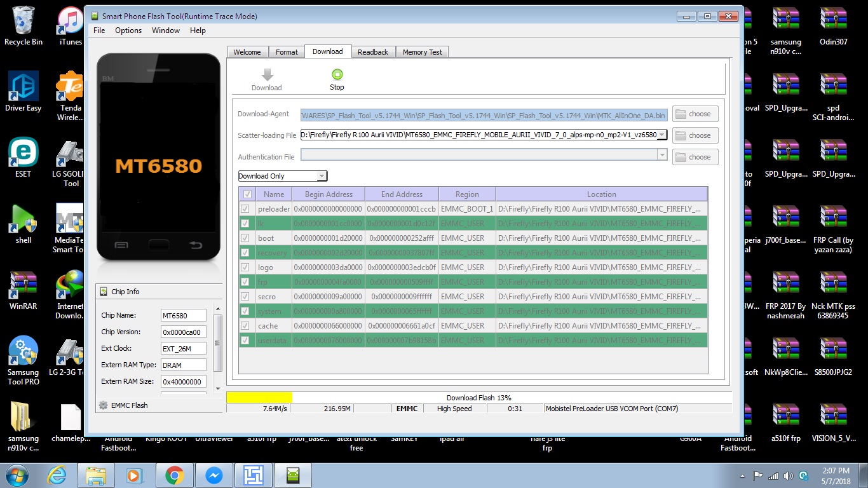Click the volume speaker tray icon
Viewport: 868px width, 488px height.
tap(789, 476)
